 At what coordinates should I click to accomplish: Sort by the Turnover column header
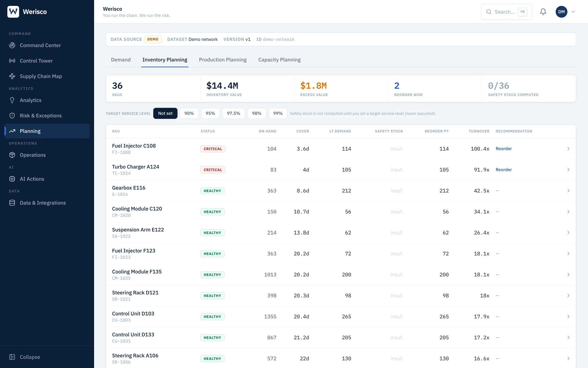click(x=479, y=131)
